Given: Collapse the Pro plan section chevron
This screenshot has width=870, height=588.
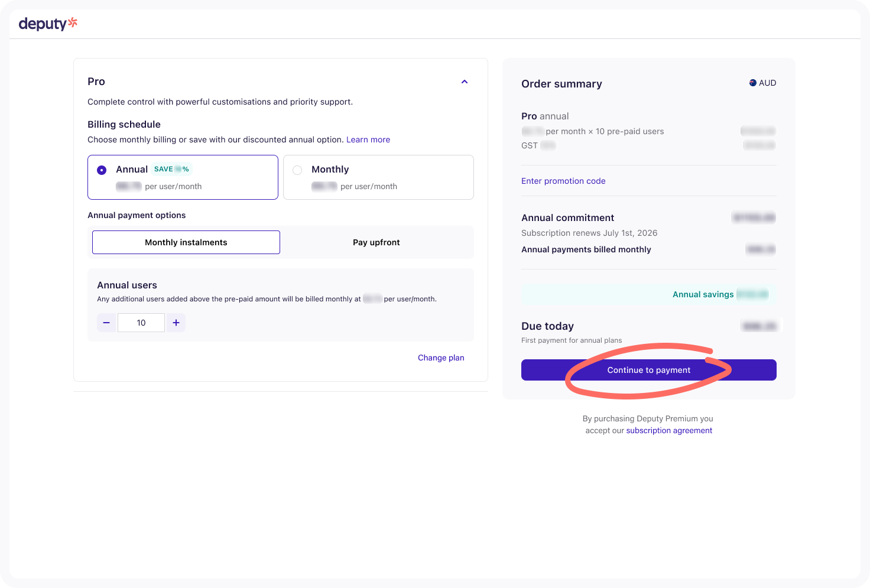Looking at the screenshot, I should (x=465, y=82).
